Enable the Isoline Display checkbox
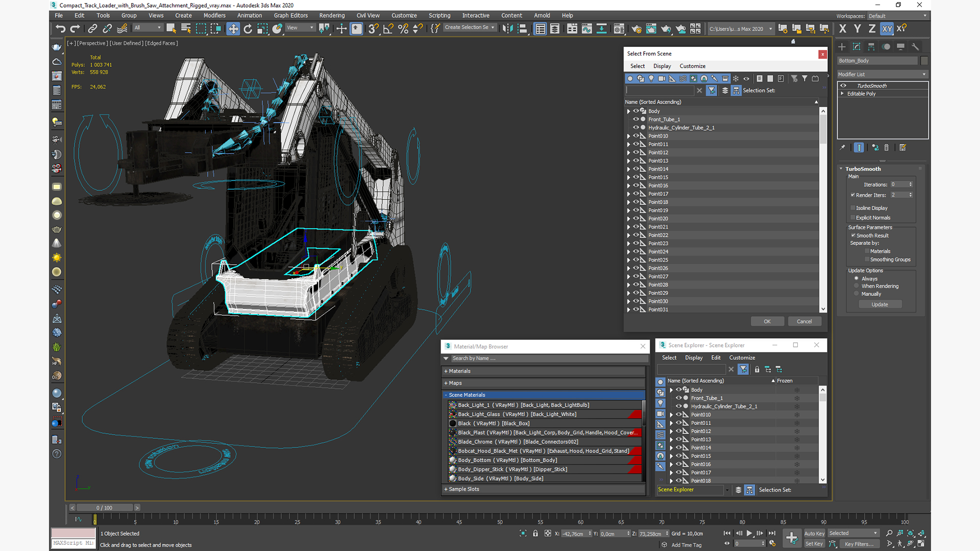 pyautogui.click(x=853, y=208)
